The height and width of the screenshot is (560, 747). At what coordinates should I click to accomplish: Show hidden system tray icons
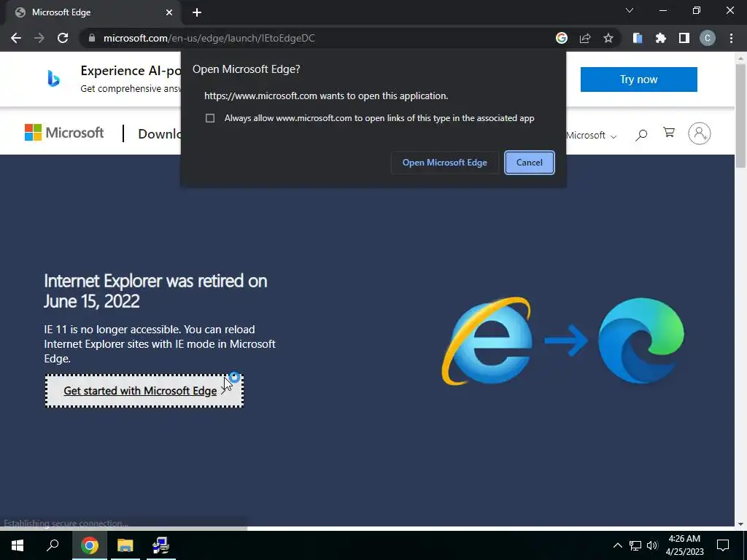(617, 545)
